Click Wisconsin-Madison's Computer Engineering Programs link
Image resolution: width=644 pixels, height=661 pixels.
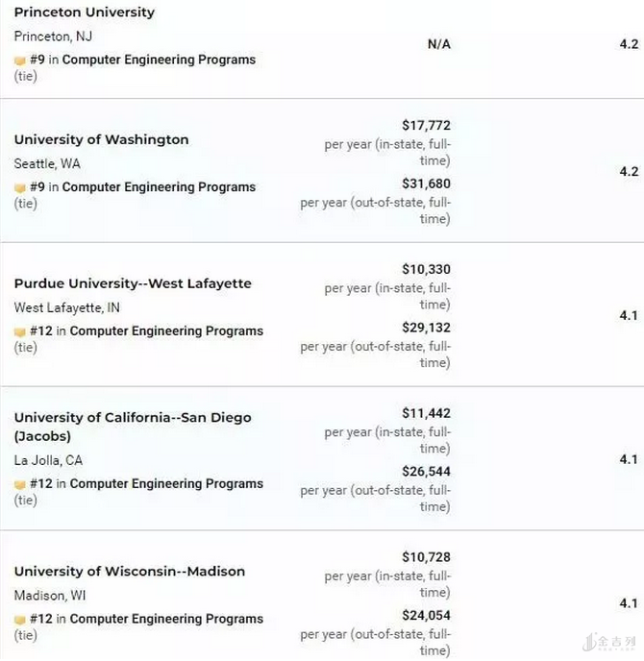[x=166, y=620]
